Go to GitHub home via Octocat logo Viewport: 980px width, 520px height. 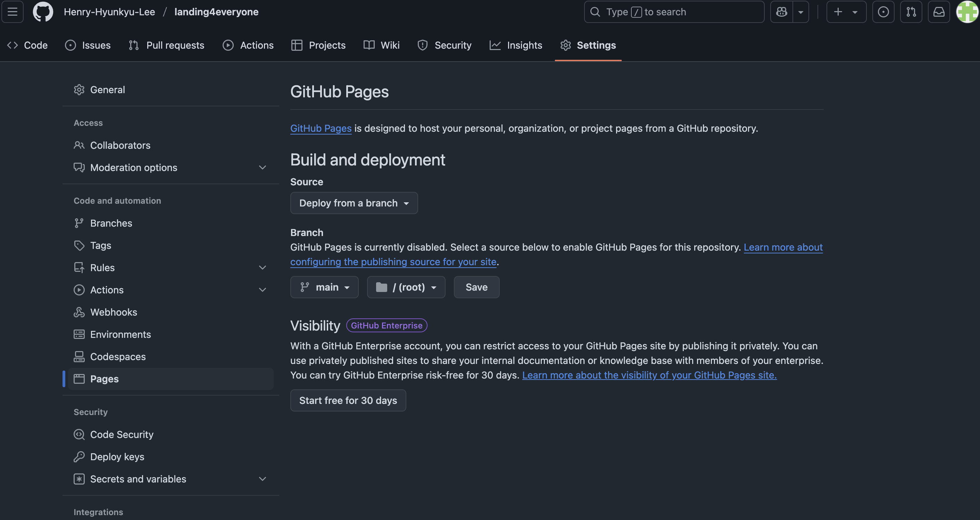coord(43,12)
